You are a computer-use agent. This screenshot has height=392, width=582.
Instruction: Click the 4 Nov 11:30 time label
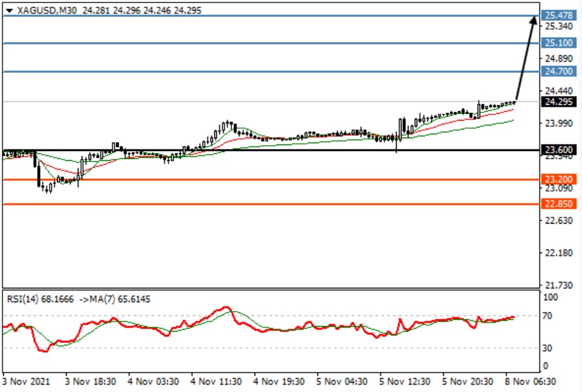(216, 381)
